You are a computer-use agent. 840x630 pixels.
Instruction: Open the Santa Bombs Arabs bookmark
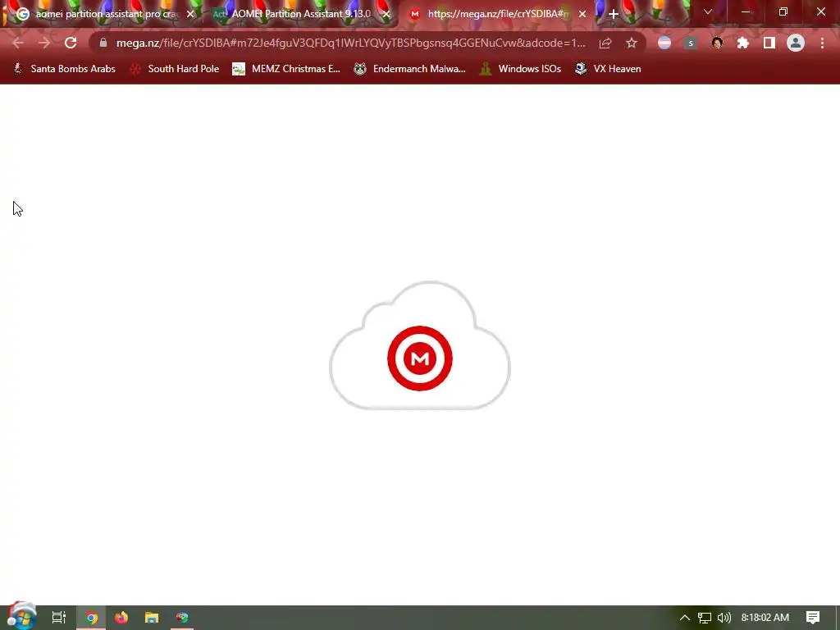click(64, 69)
